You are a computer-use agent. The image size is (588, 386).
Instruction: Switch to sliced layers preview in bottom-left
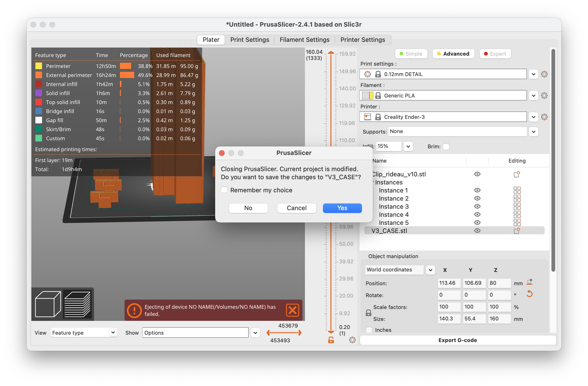pyautogui.click(x=78, y=304)
